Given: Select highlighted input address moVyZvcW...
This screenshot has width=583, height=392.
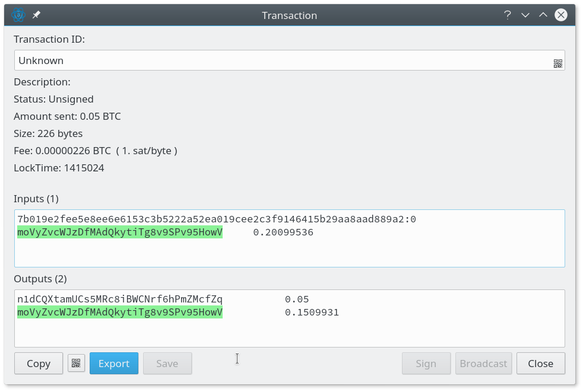Looking at the screenshot, I should (x=120, y=232).
